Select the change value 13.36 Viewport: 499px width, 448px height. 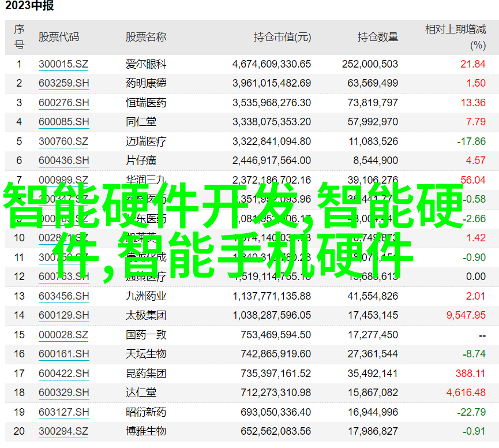tap(473, 103)
